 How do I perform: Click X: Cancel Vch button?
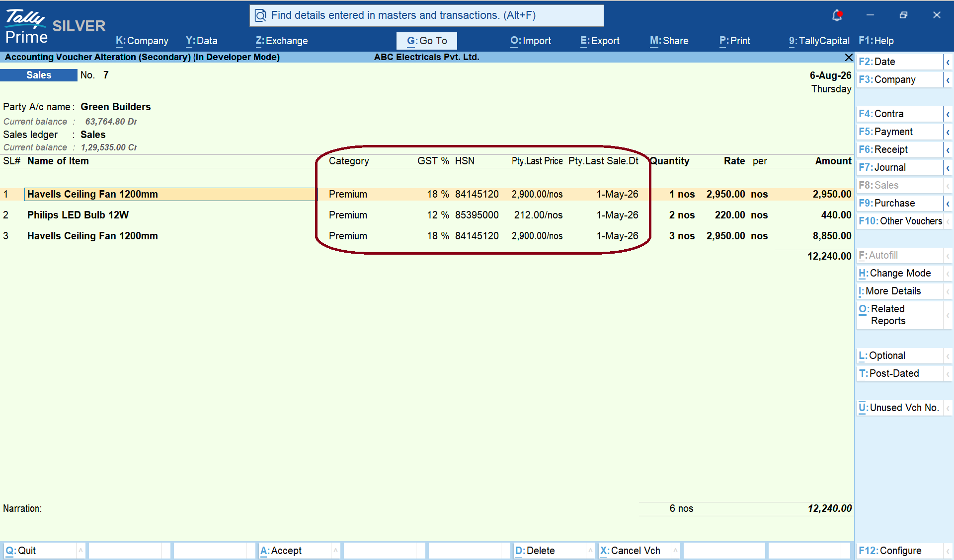tap(635, 551)
